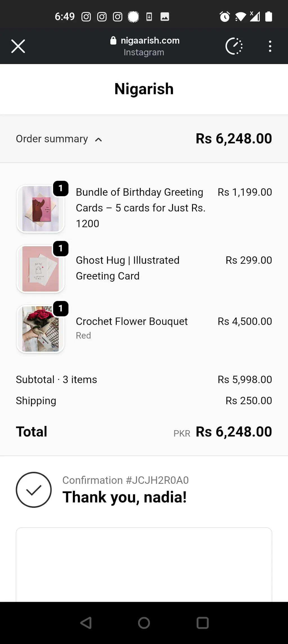Tap the Rs 6,248.00 header total
The height and width of the screenshot is (644, 288).
pos(234,139)
